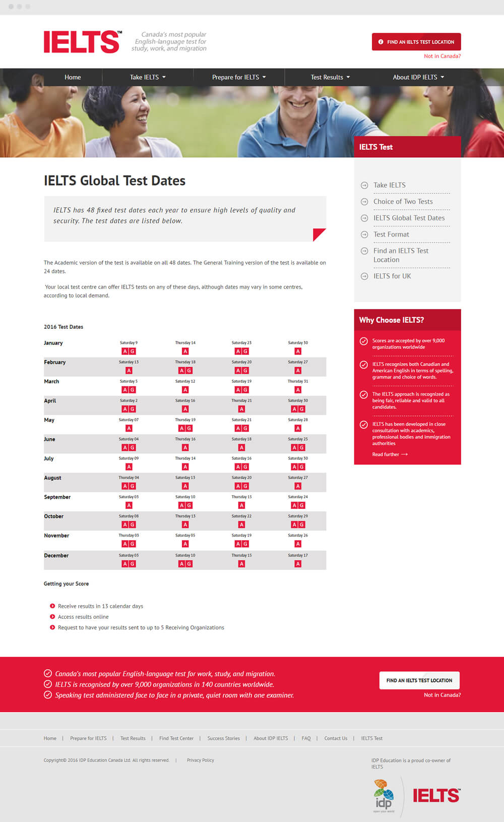Click the checkmark icon beside Speaking test administered
Image resolution: width=504 pixels, height=822 pixels.
(x=48, y=695)
